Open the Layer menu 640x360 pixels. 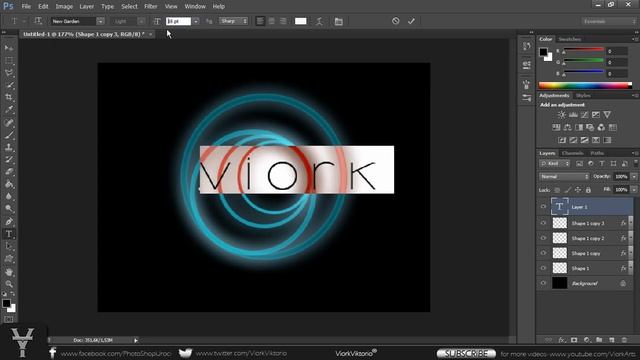(87, 7)
